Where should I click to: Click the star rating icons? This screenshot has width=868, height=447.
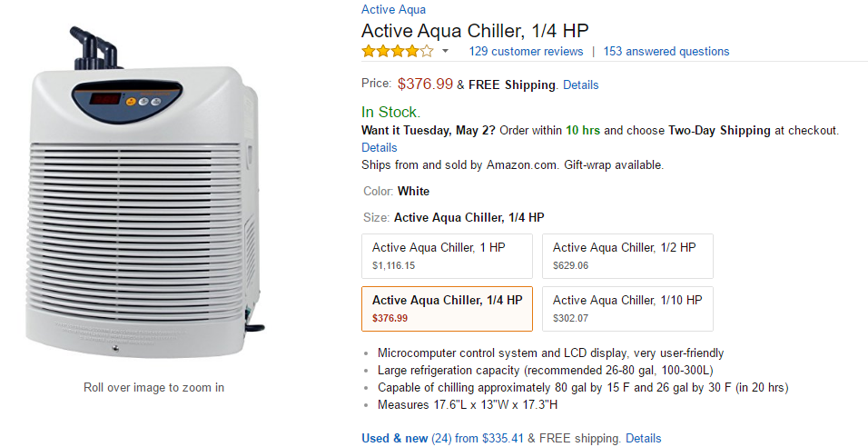pyautogui.click(x=397, y=51)
